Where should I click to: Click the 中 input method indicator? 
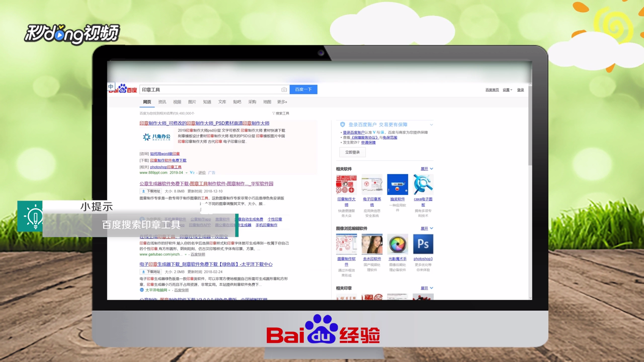pos(111,86)
